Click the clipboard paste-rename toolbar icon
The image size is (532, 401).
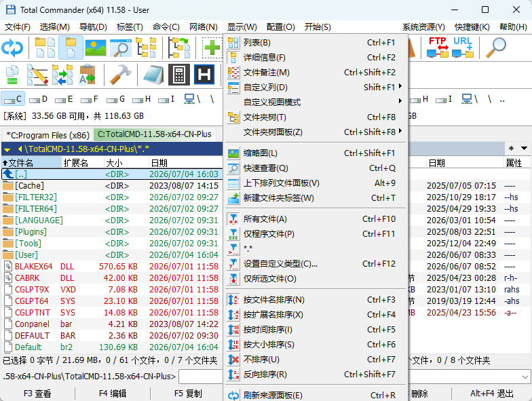coord(87,75)
